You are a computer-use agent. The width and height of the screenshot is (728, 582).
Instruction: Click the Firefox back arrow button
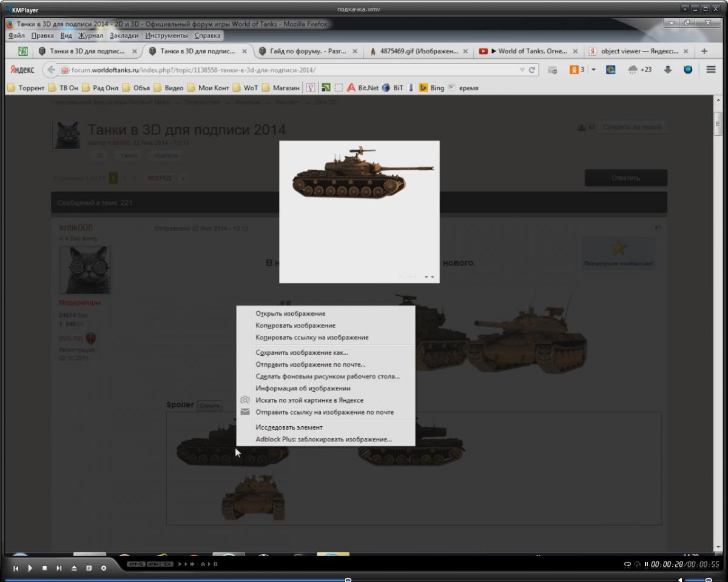click(x=52, y=70)
